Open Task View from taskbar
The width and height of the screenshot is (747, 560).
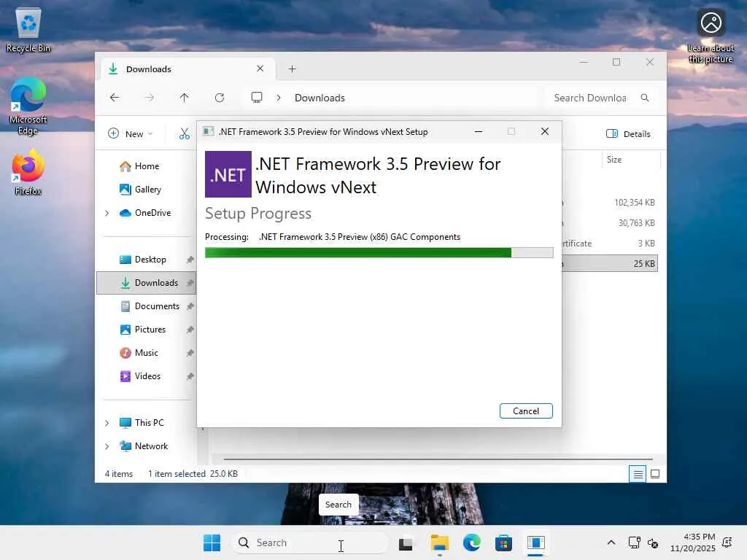(406, 542)
